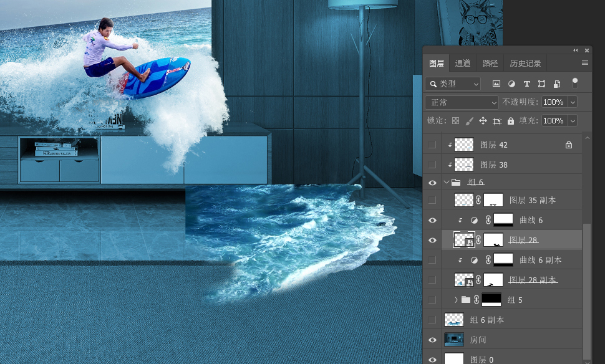Filter layers by shape type
605x364 pixels.
click(x=541, y=84)
